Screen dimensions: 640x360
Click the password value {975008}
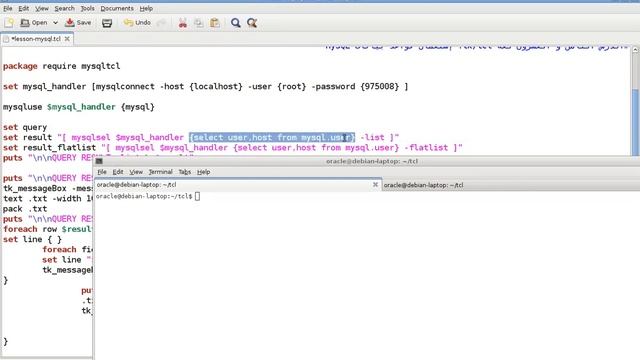[380, 87]
